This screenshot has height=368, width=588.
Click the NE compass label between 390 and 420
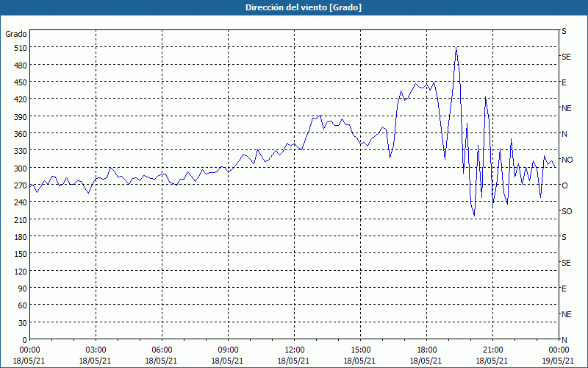point(567,108)
